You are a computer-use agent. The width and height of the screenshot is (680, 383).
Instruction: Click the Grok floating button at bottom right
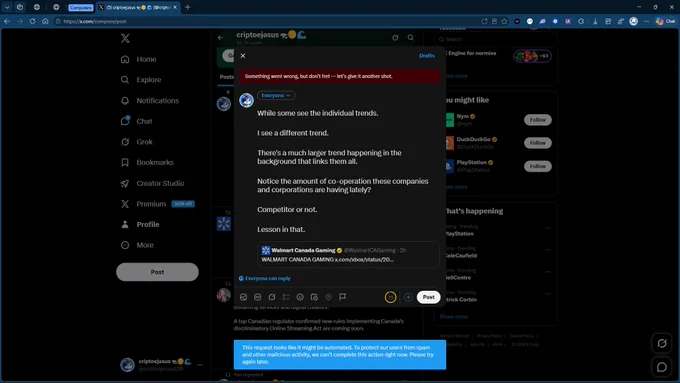(662, 344)
